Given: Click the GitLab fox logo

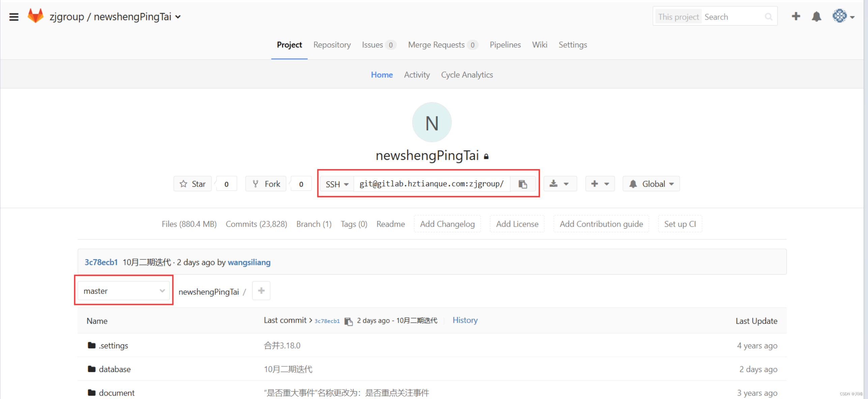Looking at the screenshot, I should click(35, 16).
